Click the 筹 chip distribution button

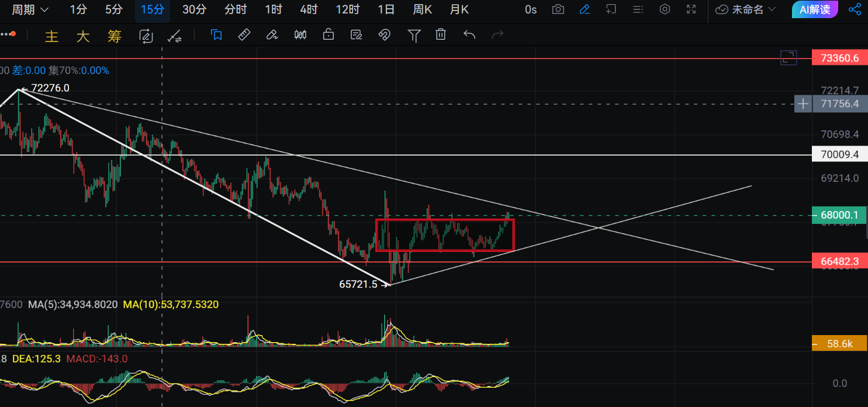point(114,36)
